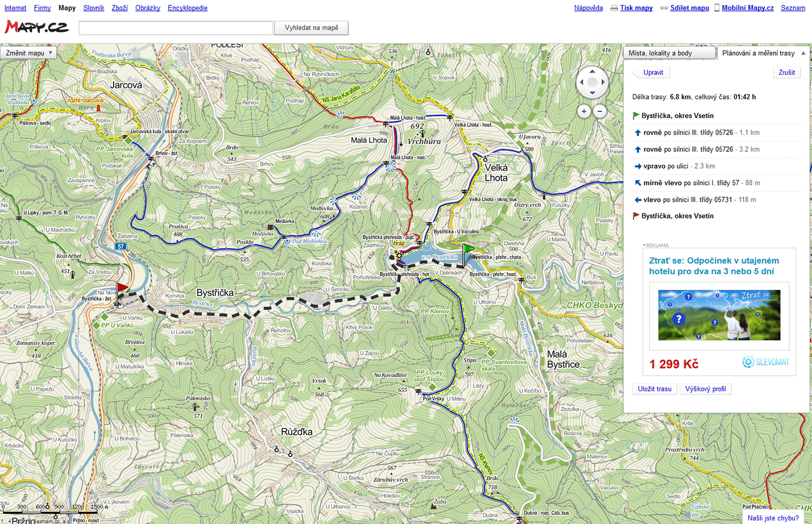Zoom out with the minus button

[600, 111]
